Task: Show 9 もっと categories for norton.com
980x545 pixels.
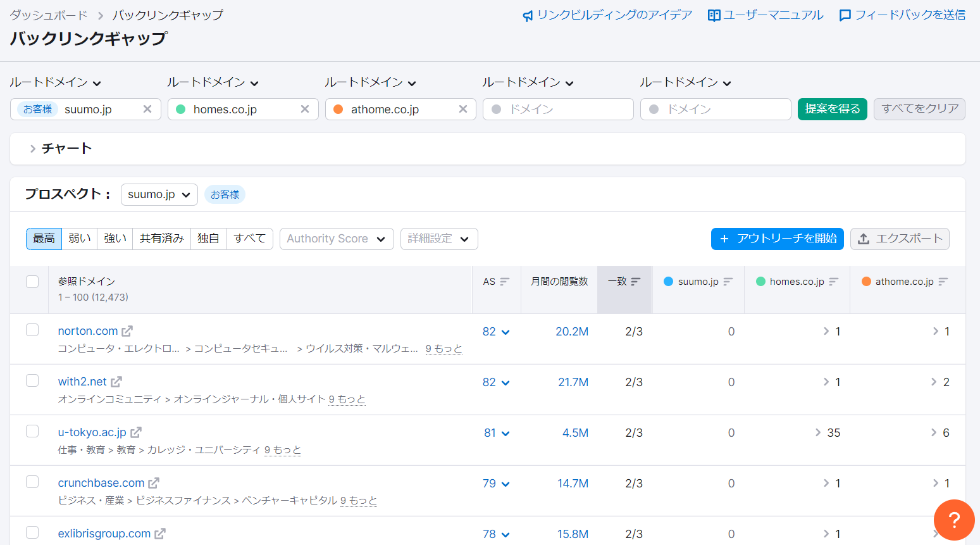Action: (x=444, y=349)
